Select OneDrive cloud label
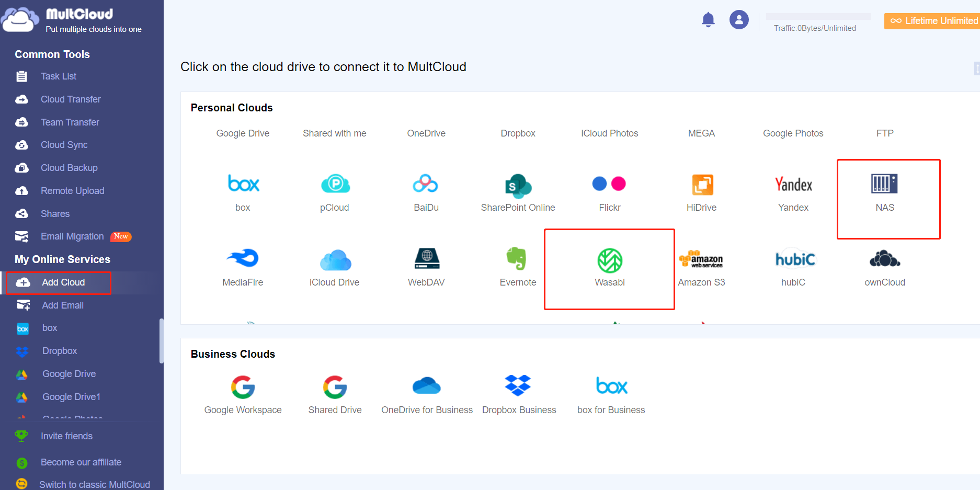 (x=426, y=133)
